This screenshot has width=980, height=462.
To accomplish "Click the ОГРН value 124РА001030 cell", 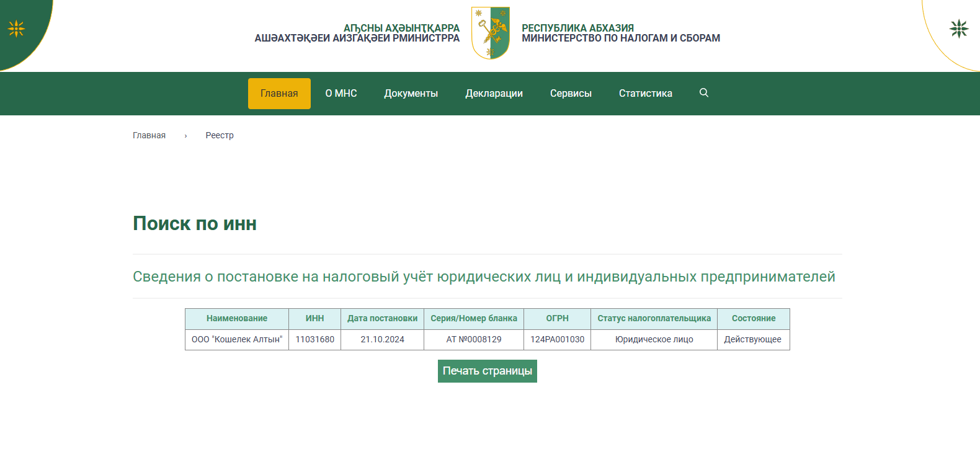I will tap(557, 340).
